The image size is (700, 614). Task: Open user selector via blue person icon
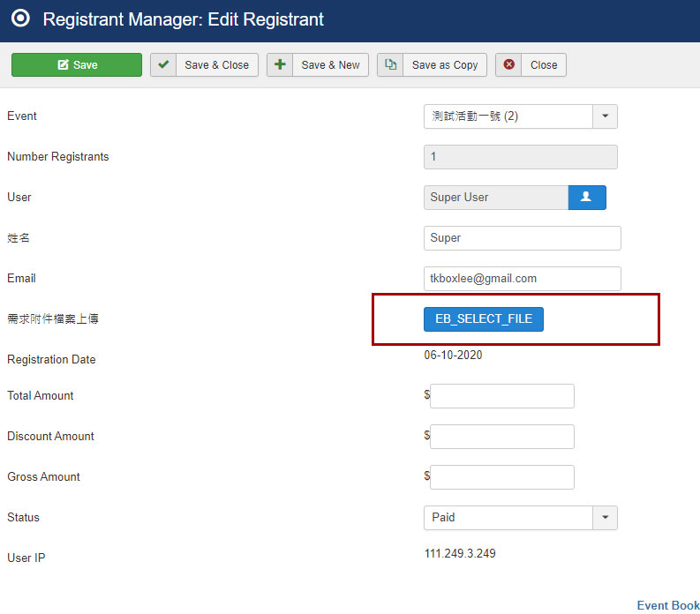point(586,198)
